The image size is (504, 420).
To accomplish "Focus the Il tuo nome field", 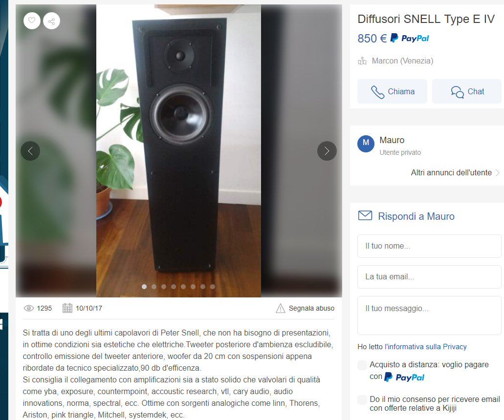I will [429, 246].
